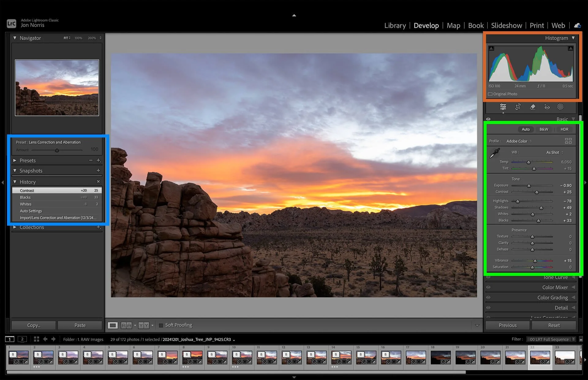Screen dimensions: 588x380
Task: Click the Reset button
Action: click(x=554, y=325)
